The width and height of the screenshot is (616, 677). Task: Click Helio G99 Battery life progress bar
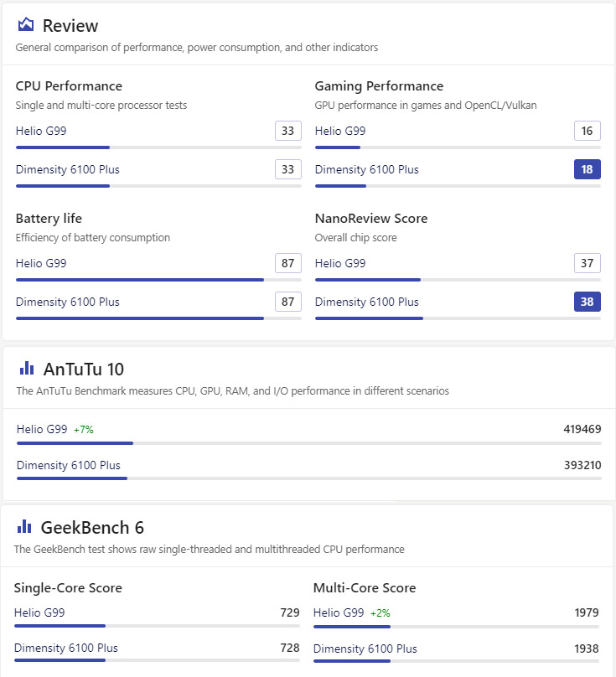[x=158, y=280]
